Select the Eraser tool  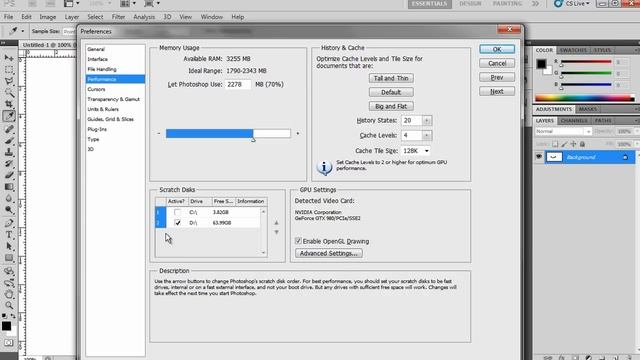pyautogui.click(x=9, y=176)
